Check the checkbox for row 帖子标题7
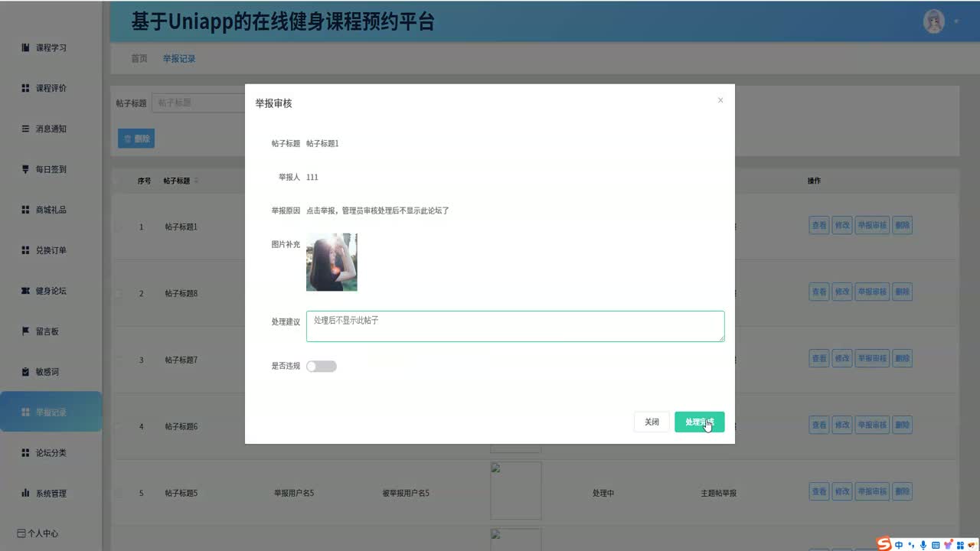The image size is (980, 551). coord(118,360)
